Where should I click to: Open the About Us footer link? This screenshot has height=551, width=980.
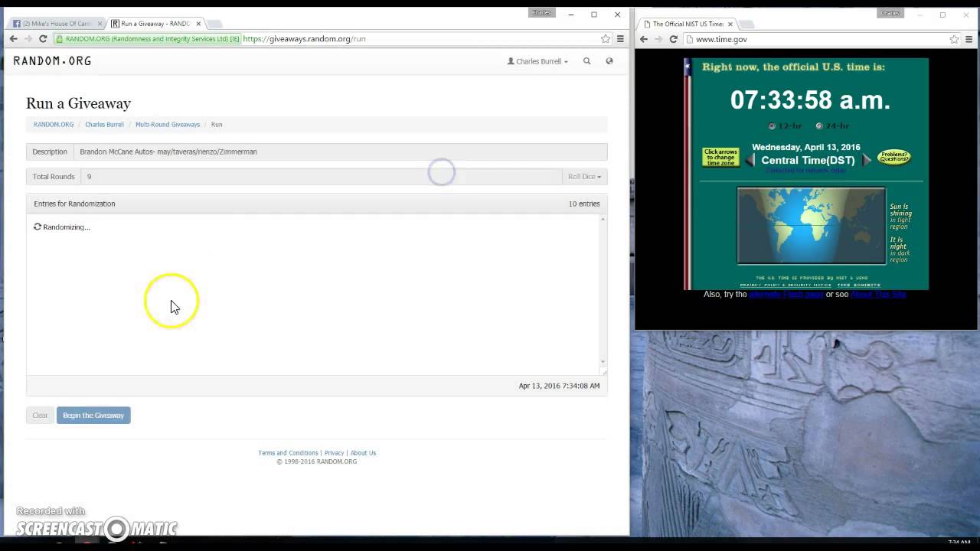tap(363, 453)
